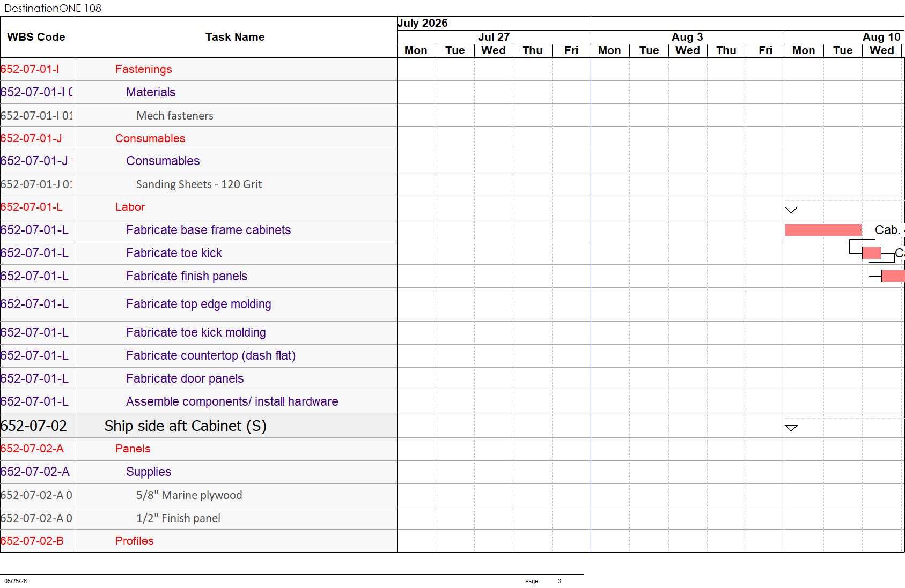Select the Jul 27 week header
905x588 pixels.
click(494, 37)
